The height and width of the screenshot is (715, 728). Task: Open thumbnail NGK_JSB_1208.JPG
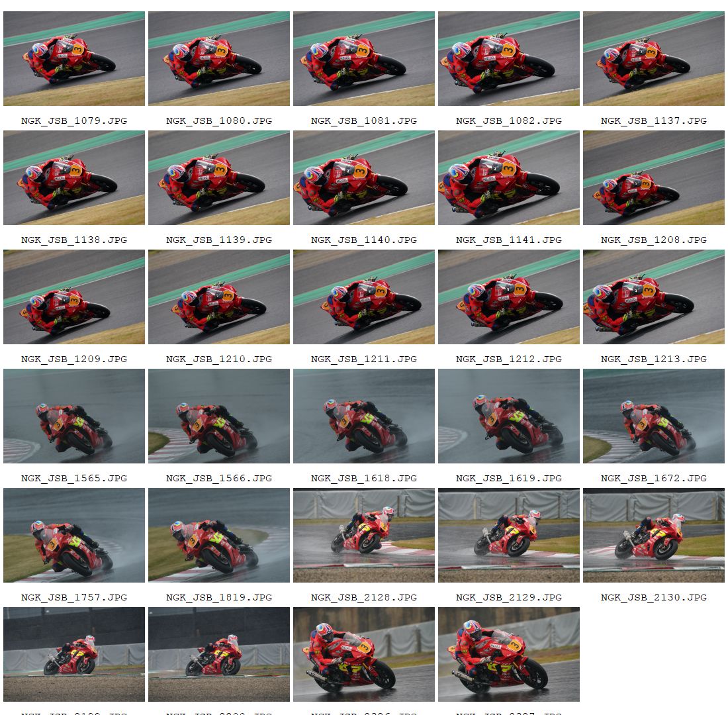click(x=654, y=178)
